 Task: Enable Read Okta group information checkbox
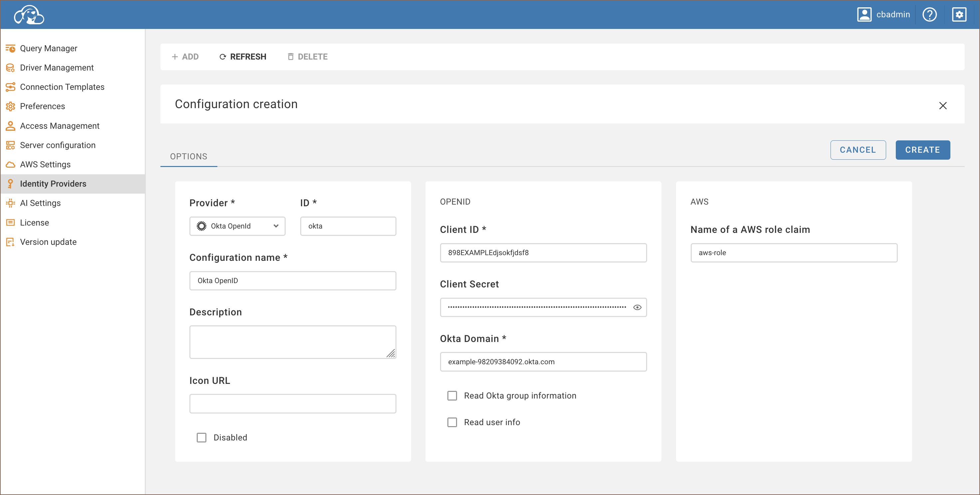click(x=452, y=396)
